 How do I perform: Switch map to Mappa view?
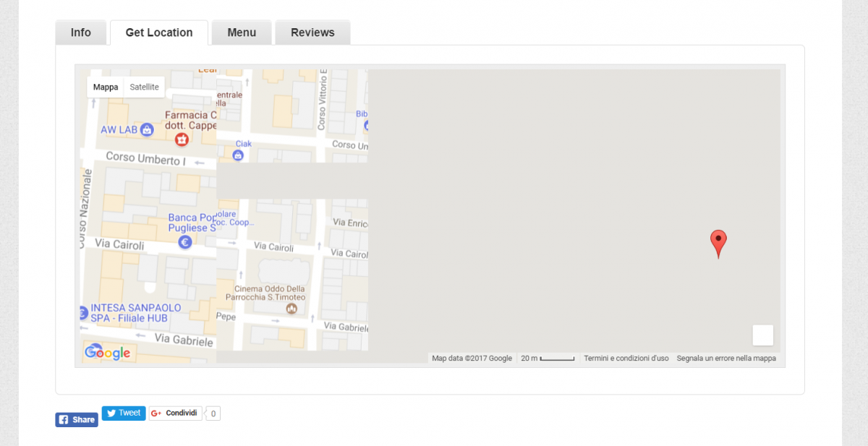(x=106, y=87)
